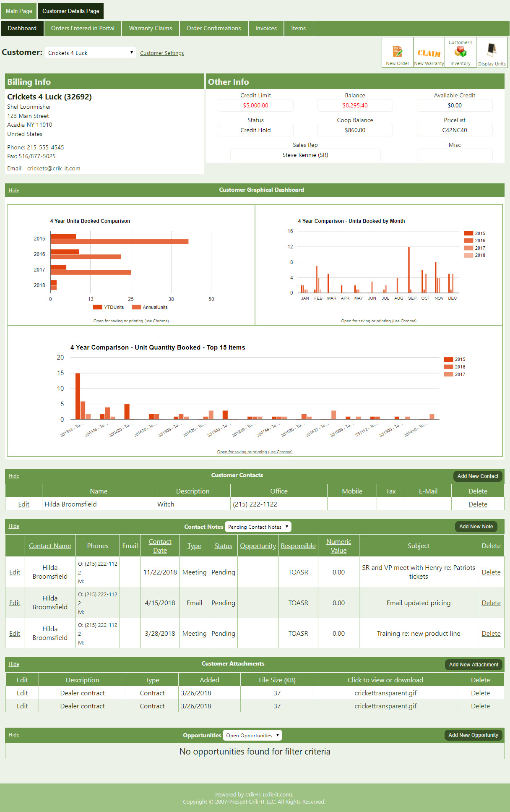Expand the Pending Contact Notes filter
510x812 pixels.
258,527
